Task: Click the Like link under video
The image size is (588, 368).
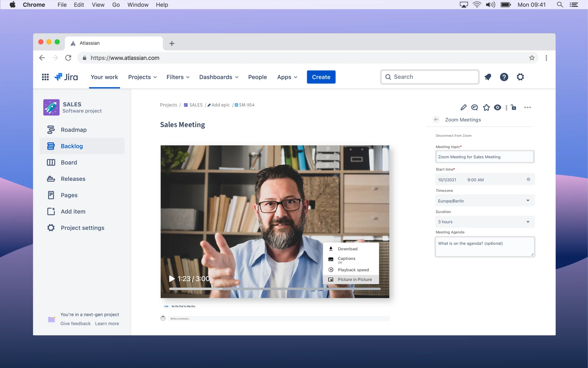Action: click(x=166, y=306)
